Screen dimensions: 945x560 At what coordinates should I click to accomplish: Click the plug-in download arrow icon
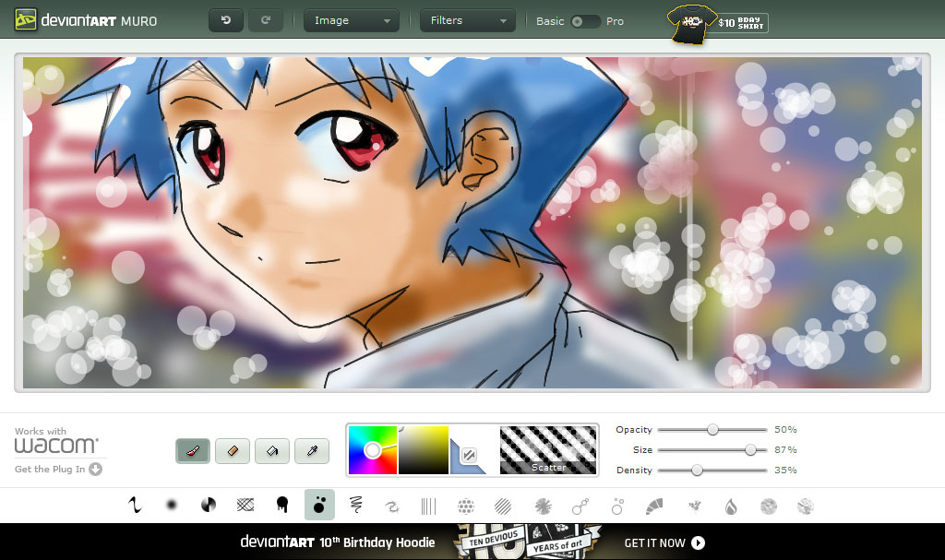(x=95, y=469)
